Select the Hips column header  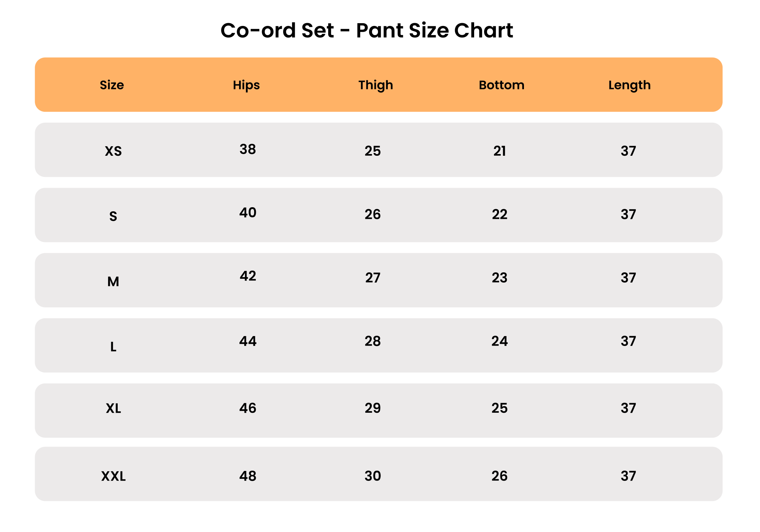click(246, 85)
